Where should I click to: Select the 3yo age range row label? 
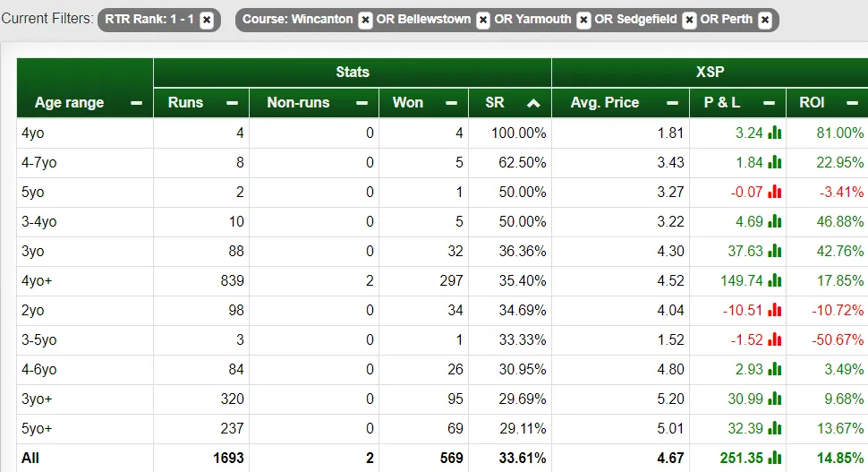(x=32, y=251)
